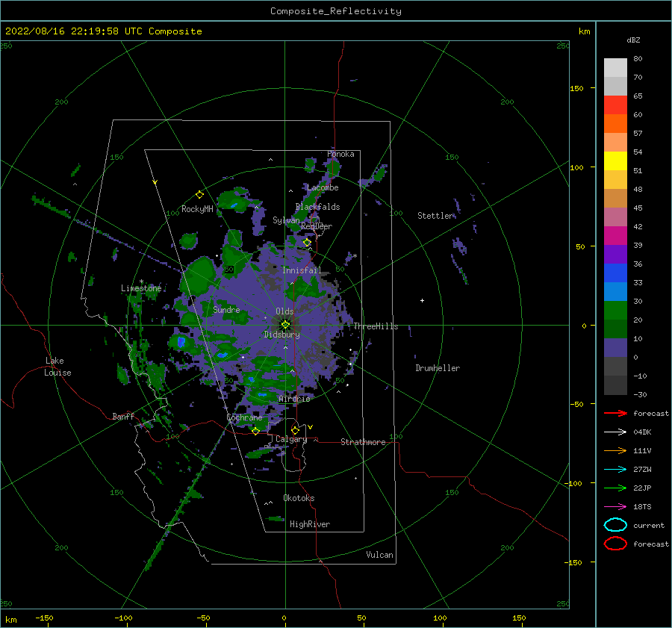Click the Limestone label
This screenshot has height=628, width=672.
point(141,288)
